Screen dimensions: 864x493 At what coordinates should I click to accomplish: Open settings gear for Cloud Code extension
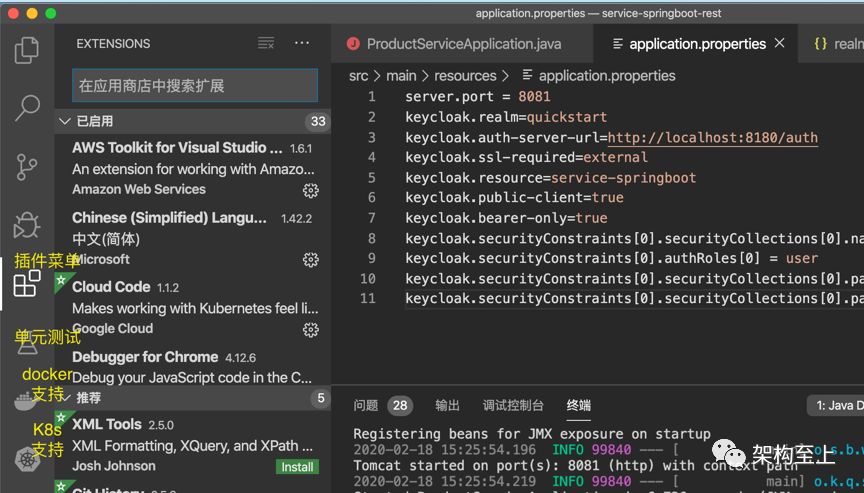(311, 330)
